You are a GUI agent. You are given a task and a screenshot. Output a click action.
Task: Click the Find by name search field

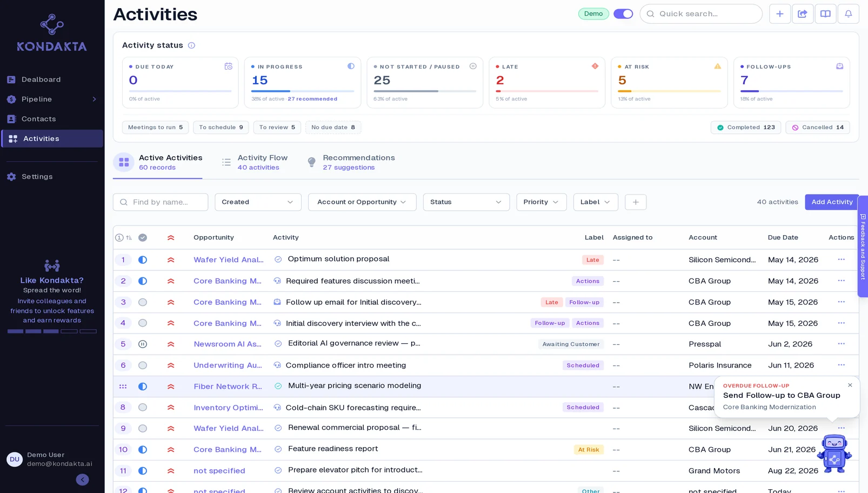(x=161, y=202)
